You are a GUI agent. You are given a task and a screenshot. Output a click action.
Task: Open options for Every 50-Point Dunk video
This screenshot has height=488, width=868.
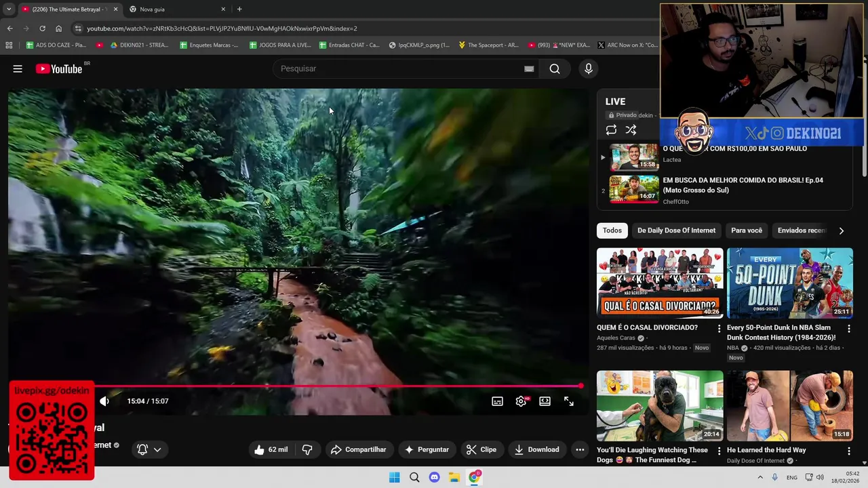tap(848, 329)
